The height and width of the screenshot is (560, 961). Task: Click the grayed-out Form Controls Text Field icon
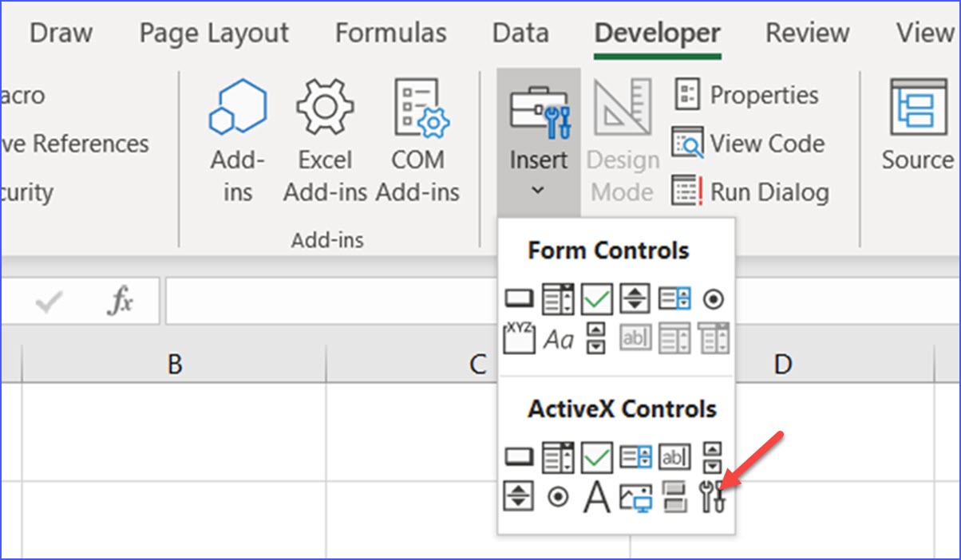coord(635,339)
